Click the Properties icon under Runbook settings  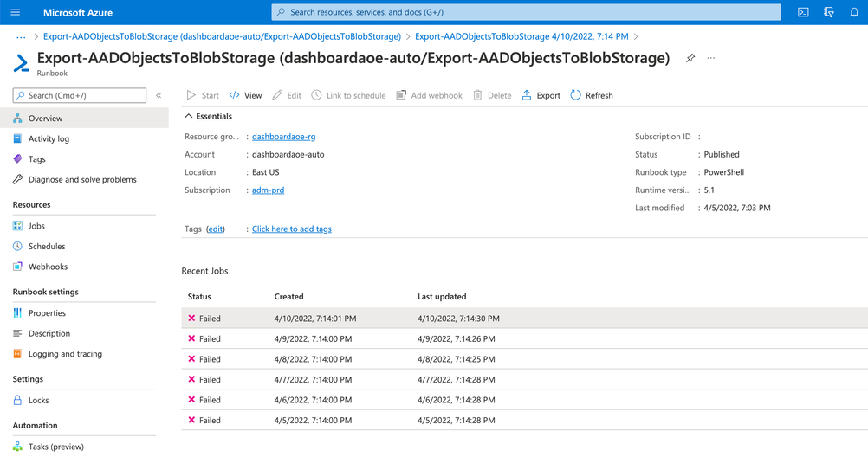(17, 313)
